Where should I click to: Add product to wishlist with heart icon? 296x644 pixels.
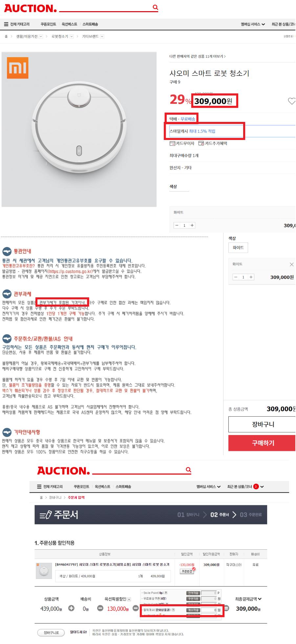coord(291,101)
